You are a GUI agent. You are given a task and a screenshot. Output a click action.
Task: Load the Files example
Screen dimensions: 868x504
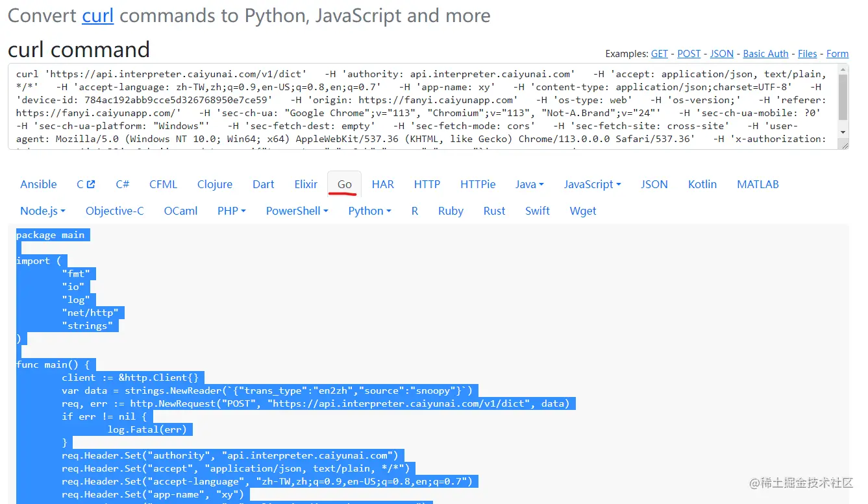[808, 54]
